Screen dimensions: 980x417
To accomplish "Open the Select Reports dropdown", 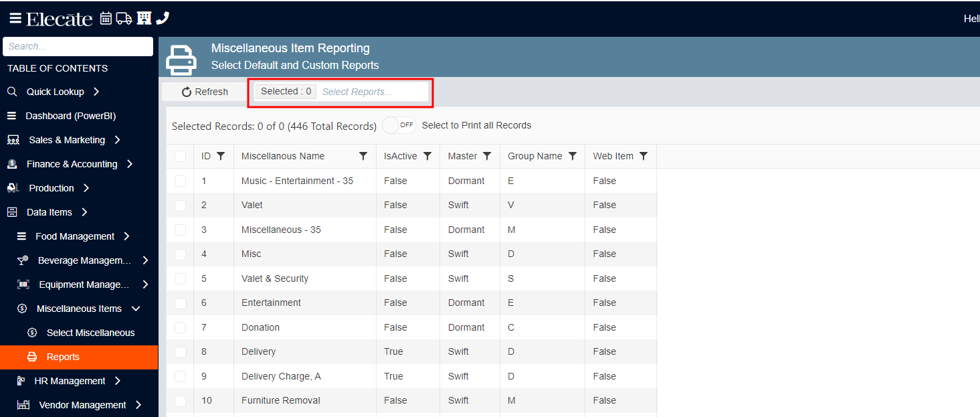I will [341, 92].
